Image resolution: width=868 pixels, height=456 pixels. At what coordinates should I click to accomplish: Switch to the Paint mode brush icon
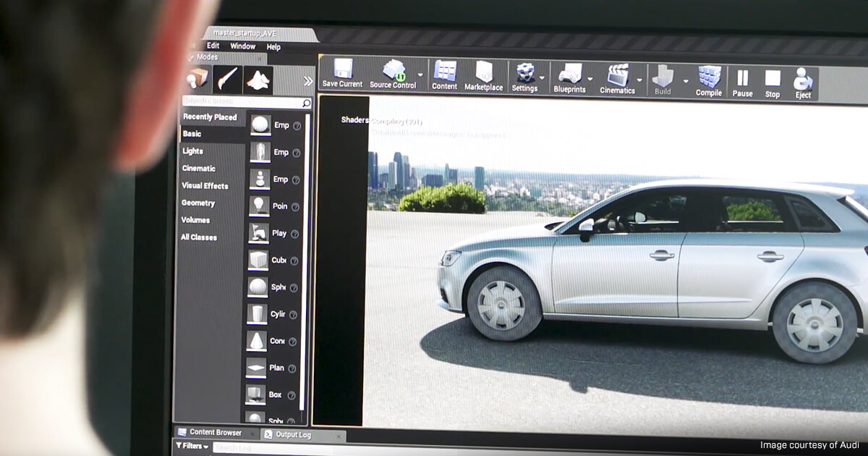click(x=226, y=78)
